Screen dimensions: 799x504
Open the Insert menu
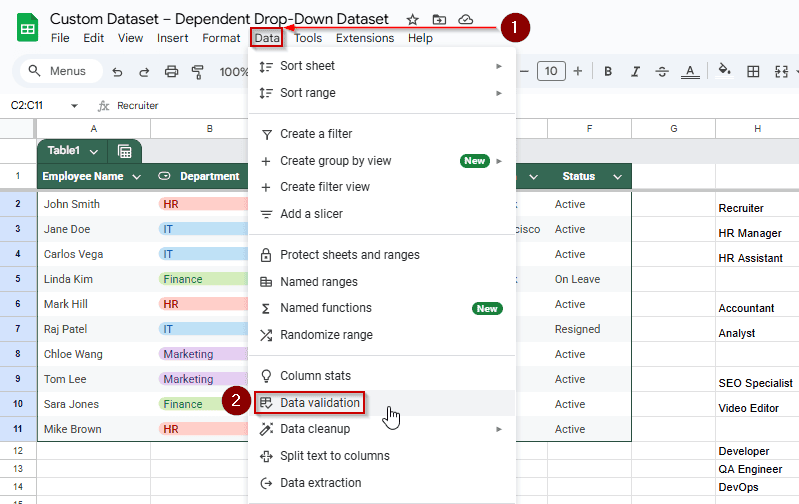172,38
